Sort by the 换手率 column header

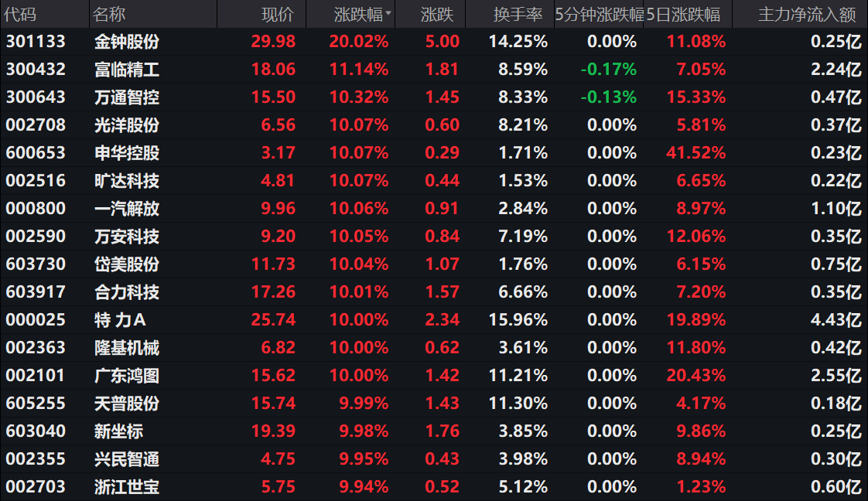point(518,15)
